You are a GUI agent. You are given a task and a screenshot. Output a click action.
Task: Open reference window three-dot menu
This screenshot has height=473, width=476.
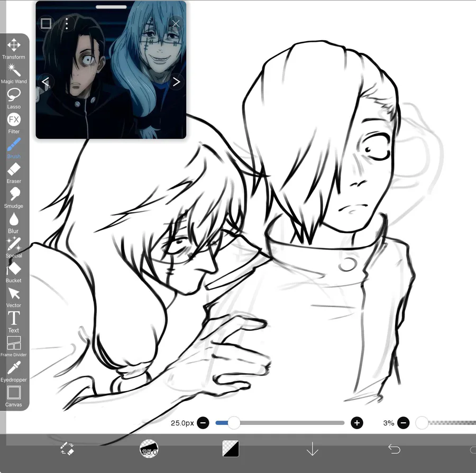click(x=67, y=23)
